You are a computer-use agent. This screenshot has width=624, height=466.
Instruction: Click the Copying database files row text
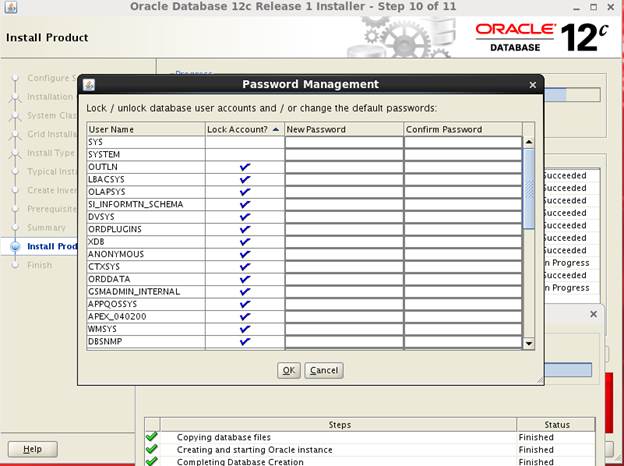[224, 437]
